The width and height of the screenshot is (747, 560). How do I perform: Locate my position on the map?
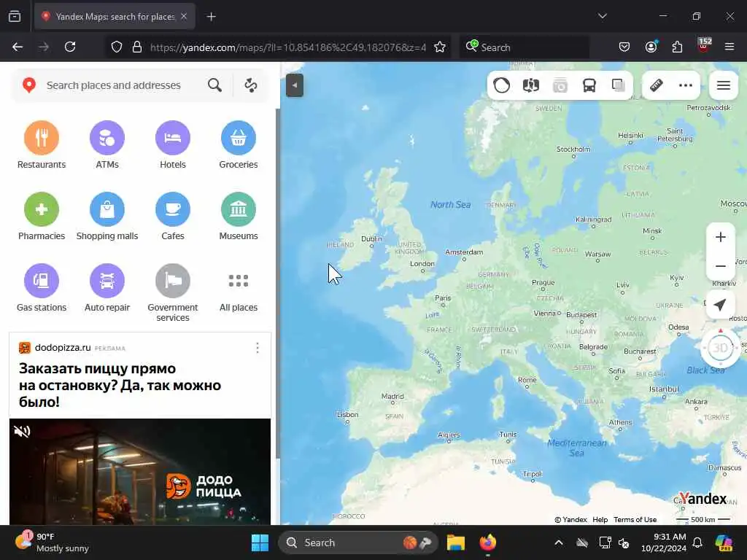click(x=720, y=305)
